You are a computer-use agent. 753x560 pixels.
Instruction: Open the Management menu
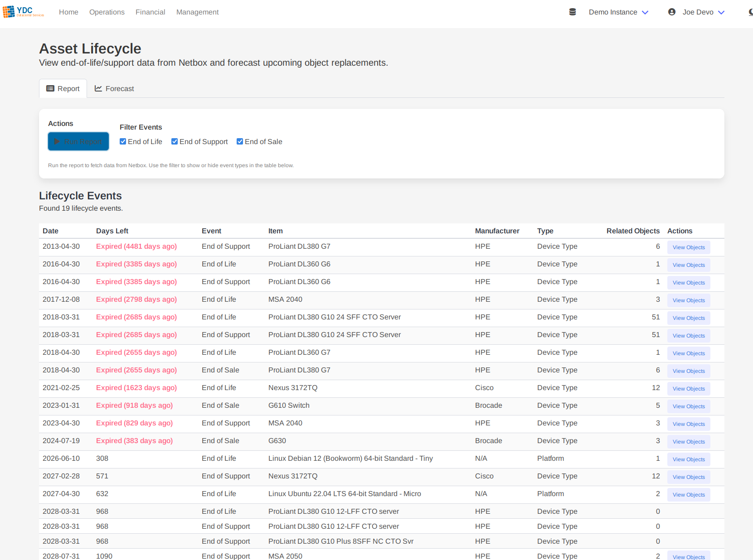197,12
